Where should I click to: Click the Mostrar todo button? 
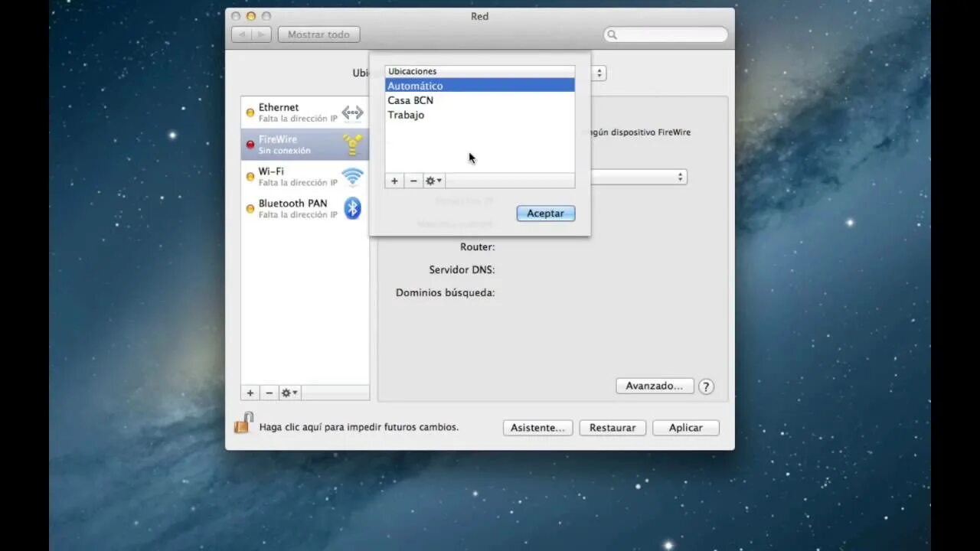pyautogui.click(x=318, y=34)
